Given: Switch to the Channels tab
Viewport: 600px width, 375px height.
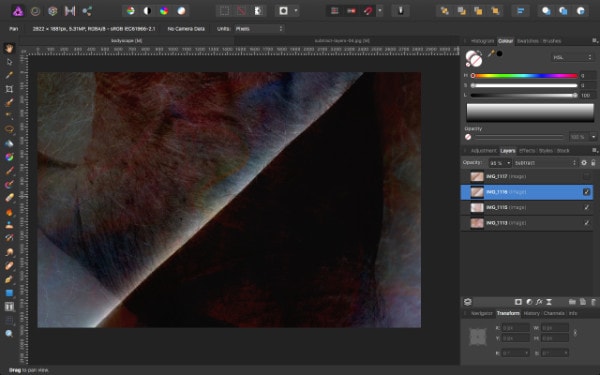Looking at the screenshot, I should pyautogui.click(x=554, y=313).
